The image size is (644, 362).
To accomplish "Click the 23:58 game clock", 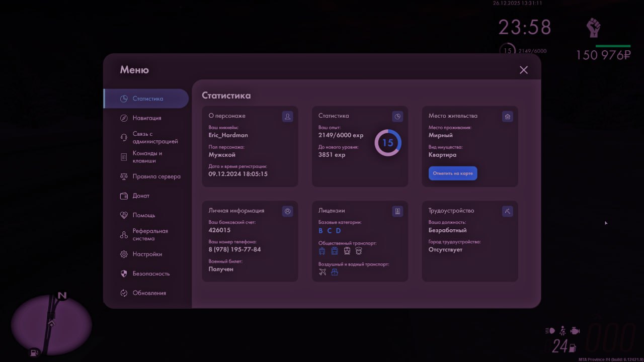I will point(525,27).
